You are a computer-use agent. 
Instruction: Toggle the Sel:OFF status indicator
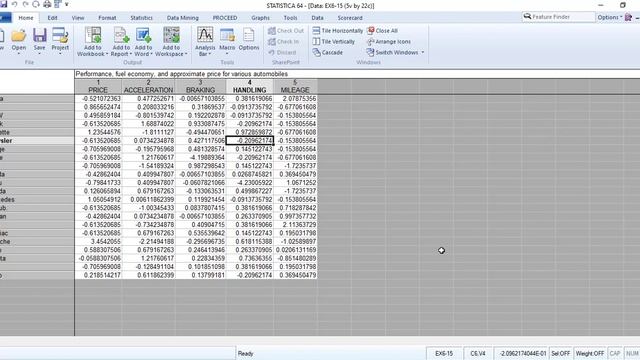tap(560, 353)
